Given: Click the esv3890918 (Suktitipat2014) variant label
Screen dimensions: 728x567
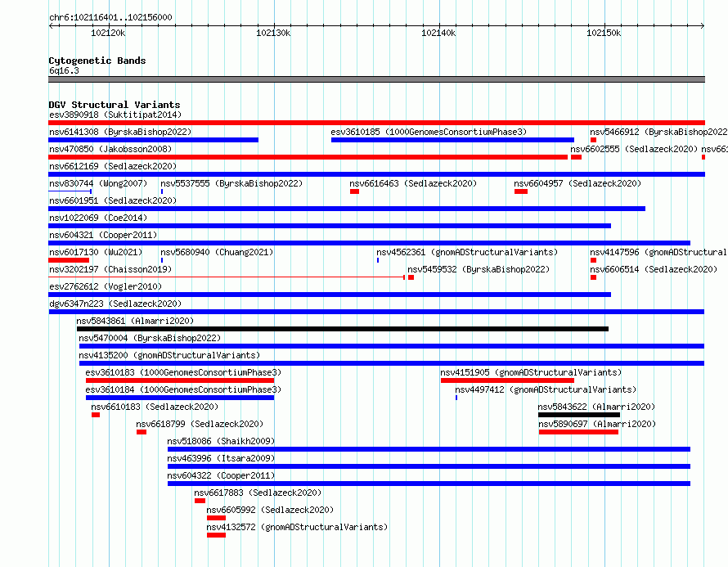Looking at the screenshot, I should [115, 115].
